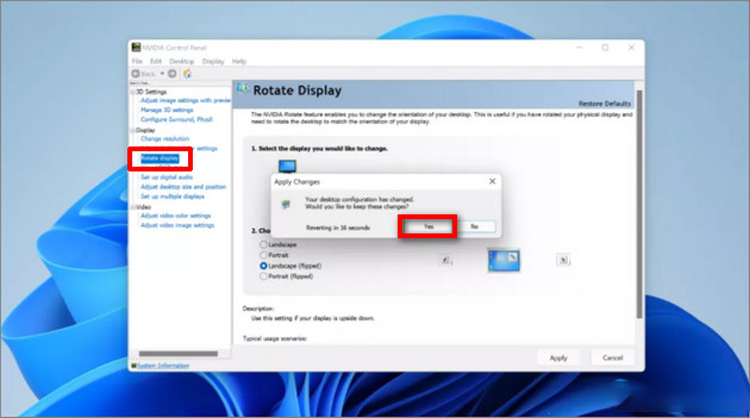This screenshot has width=750, height=418.
Task: Select the blue monitor display icon
Action: [x=287, y=166]
